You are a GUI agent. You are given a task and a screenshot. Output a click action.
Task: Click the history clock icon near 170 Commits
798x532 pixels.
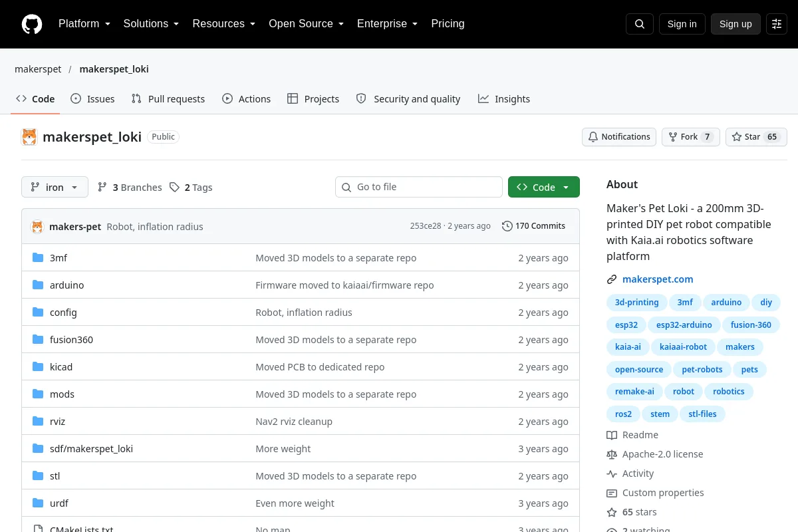[x=507, y=226]
